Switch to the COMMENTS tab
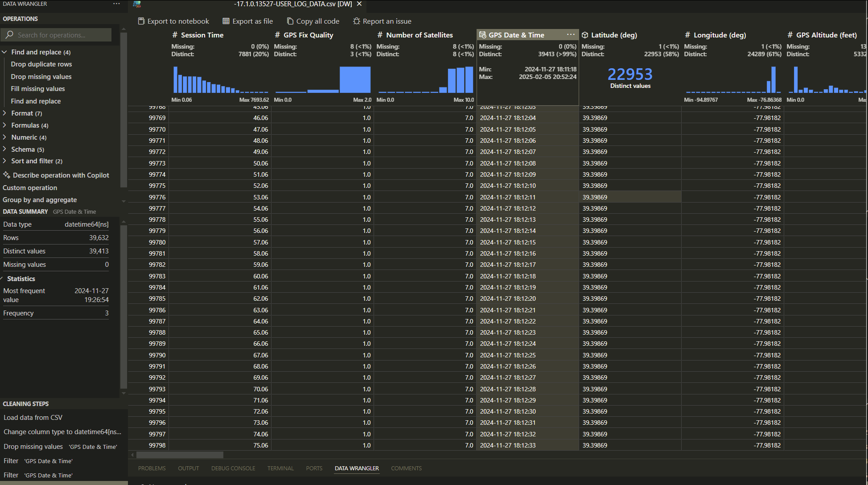Image resolution: width=868 pixels, height=485 pixels. tap(406, 468)
